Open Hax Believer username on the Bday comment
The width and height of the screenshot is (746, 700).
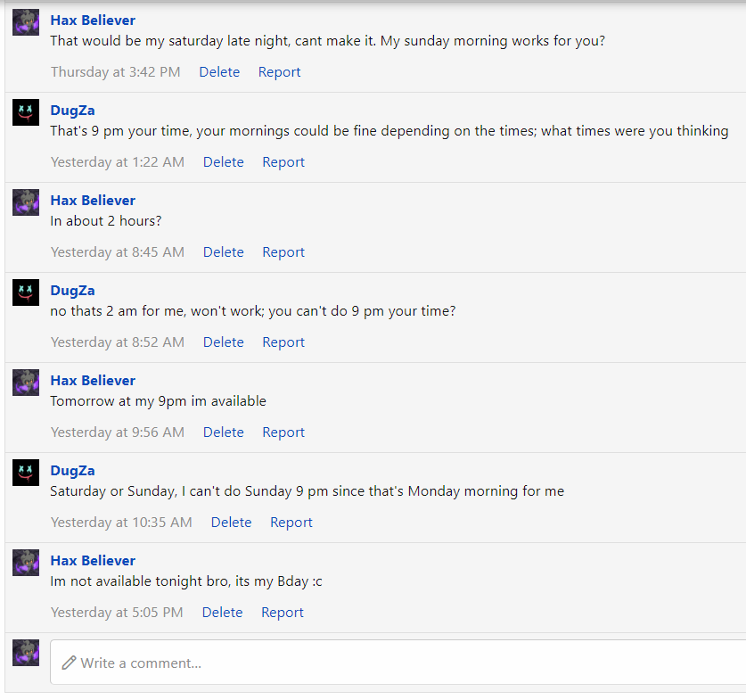click(x=93, y=560)
